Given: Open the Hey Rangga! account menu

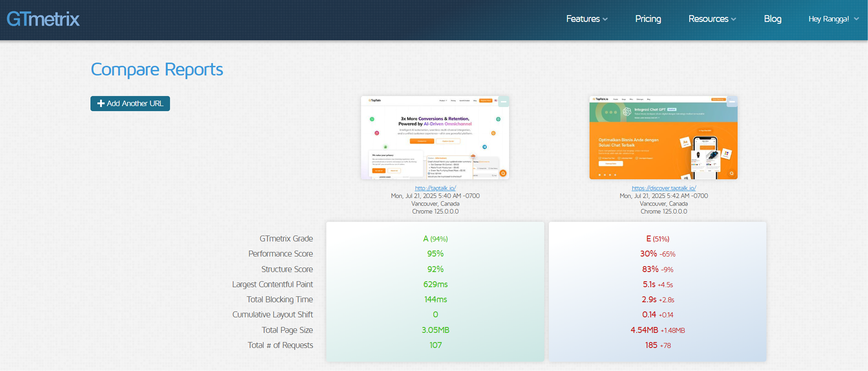Looking at the screenshot, I should 833,19.
